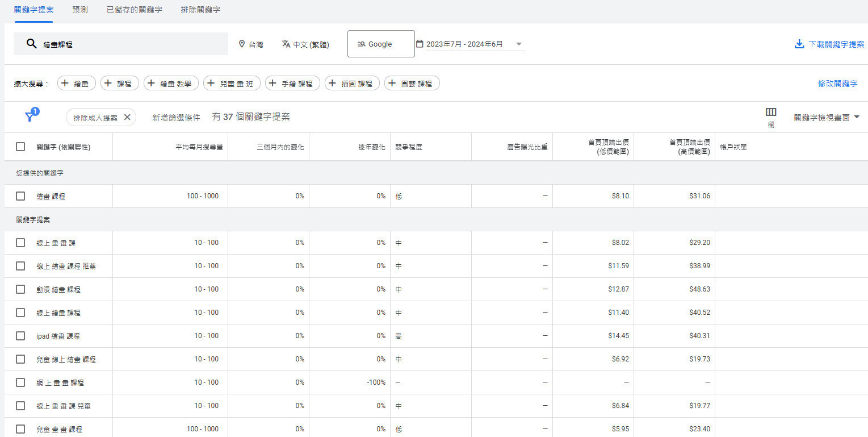Sort by 三個月內的變化 column header
Image resolution: width=868 pixels, height=437 pixels.
coord(280,147)
